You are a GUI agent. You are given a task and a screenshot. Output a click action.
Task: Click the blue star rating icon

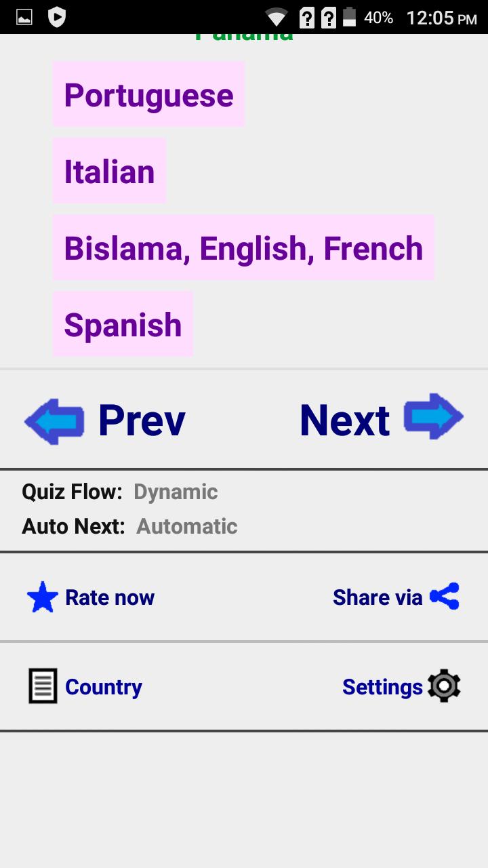click(42, 597)
